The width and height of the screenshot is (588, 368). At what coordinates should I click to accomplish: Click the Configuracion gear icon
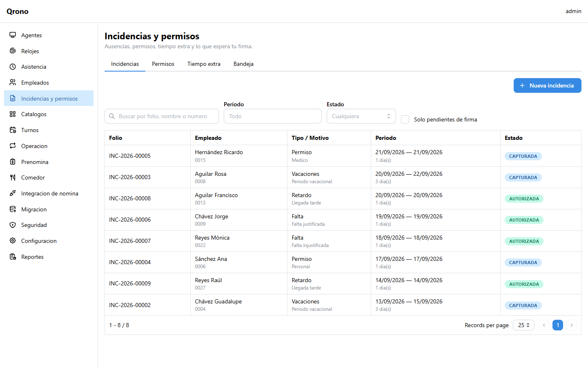pyautogui.click(x=13, y=241)
